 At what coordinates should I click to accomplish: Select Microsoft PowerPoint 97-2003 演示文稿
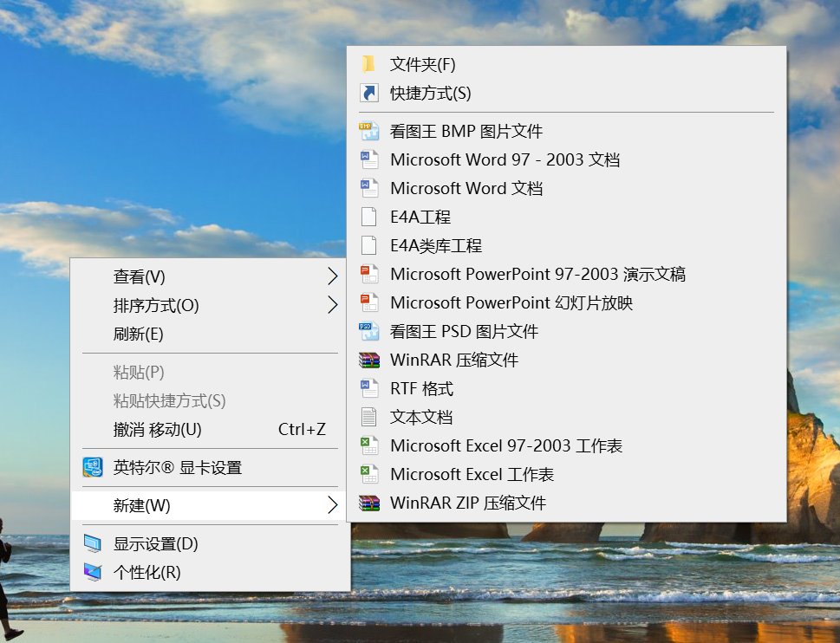click(x=567, y=274)
